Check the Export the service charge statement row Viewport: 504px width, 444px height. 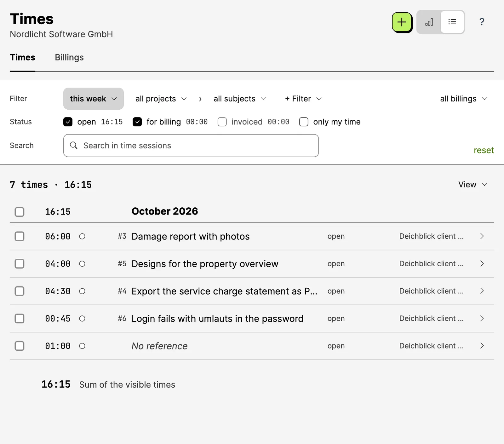pos(20,291)
